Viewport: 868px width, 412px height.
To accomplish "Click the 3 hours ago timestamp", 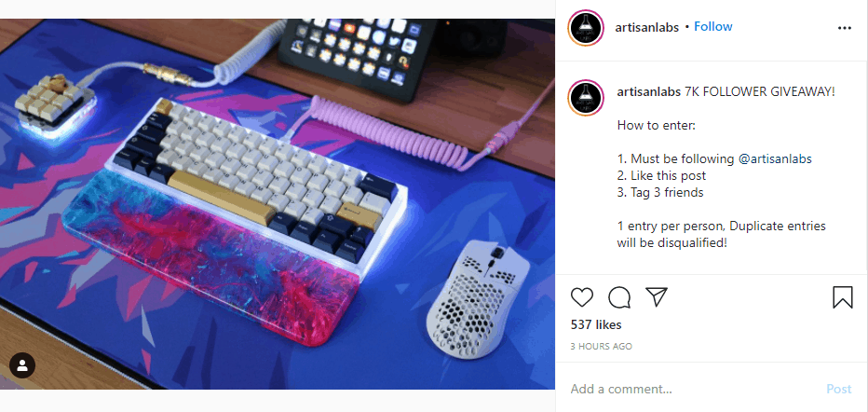I will tap(602, 346).
